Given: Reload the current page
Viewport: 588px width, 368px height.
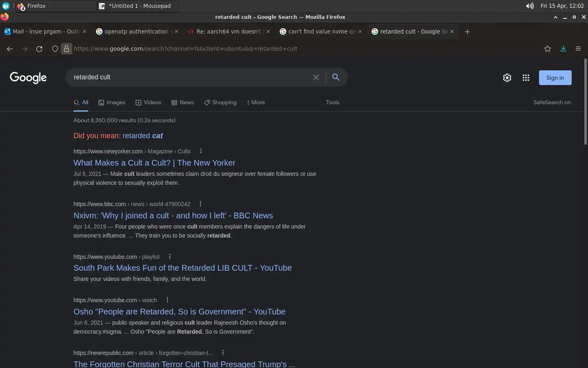Looking at the screenshot, I should coord(39,49).
